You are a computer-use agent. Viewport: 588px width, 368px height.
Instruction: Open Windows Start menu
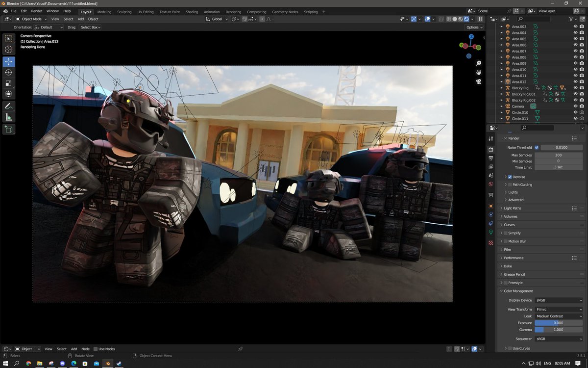5,364
